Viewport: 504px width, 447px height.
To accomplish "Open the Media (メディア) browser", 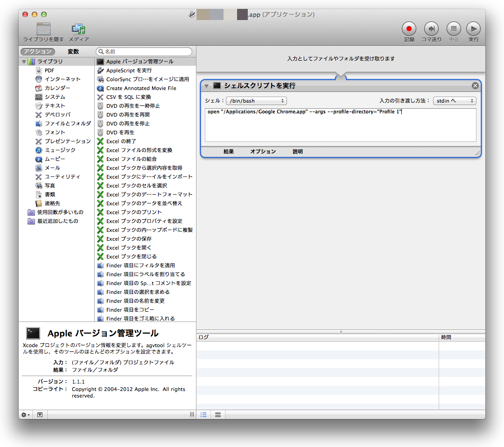I will click(78, 30).
